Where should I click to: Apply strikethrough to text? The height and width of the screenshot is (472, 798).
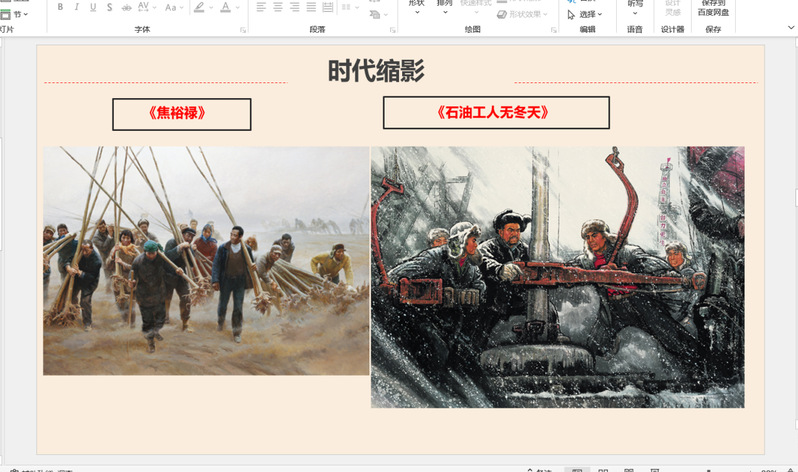tap(125, 7)
